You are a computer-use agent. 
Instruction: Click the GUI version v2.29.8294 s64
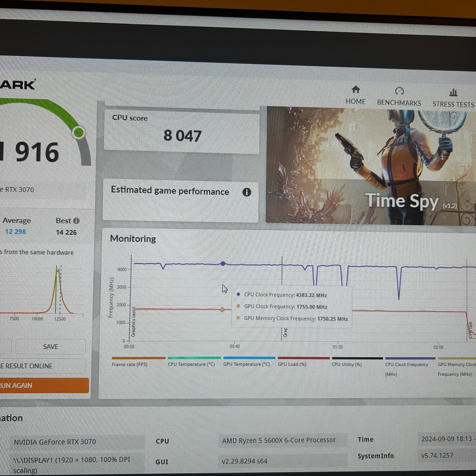pyautogui.click(x=245, y=461)
